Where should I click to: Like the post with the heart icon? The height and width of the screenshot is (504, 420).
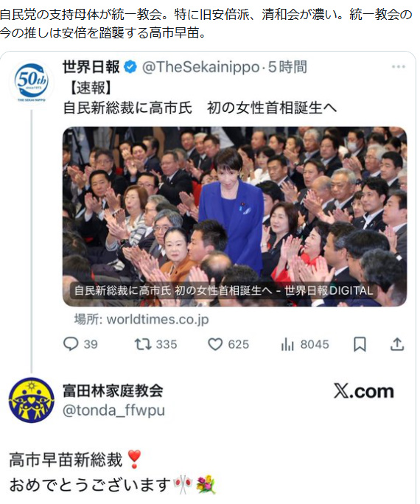click(x=215, y=344)
